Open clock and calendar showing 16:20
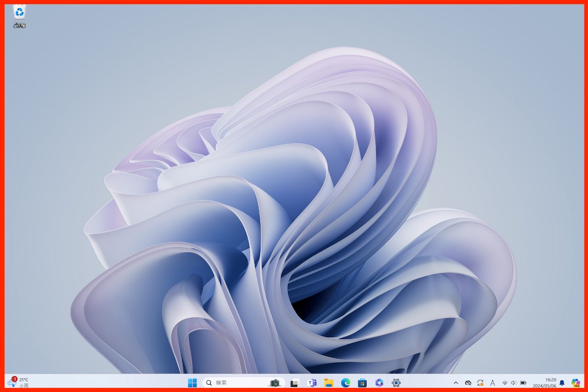This screenshot has height=392, width=588. [544, 382]
